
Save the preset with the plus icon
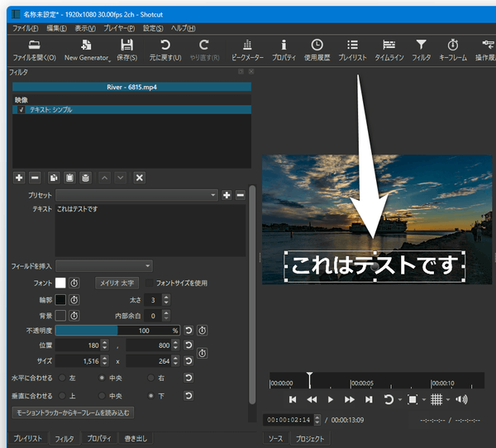point(227,195)
